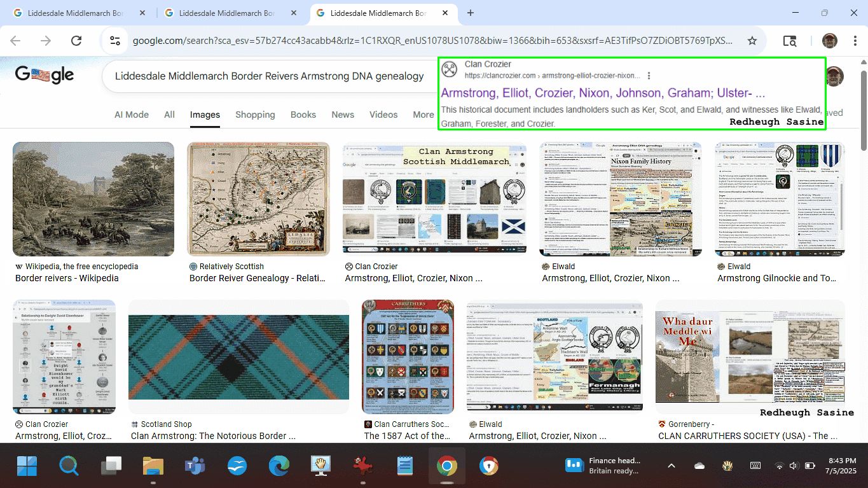Open the river painting Border reivers thumbnail

[x=93, y=199]
